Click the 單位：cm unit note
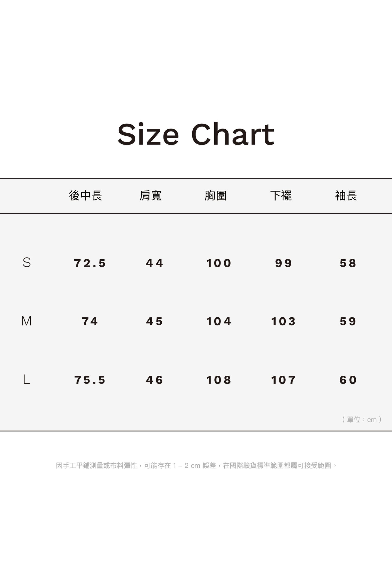This screenshot has height=588, width=392. click(x=362, y=420)
